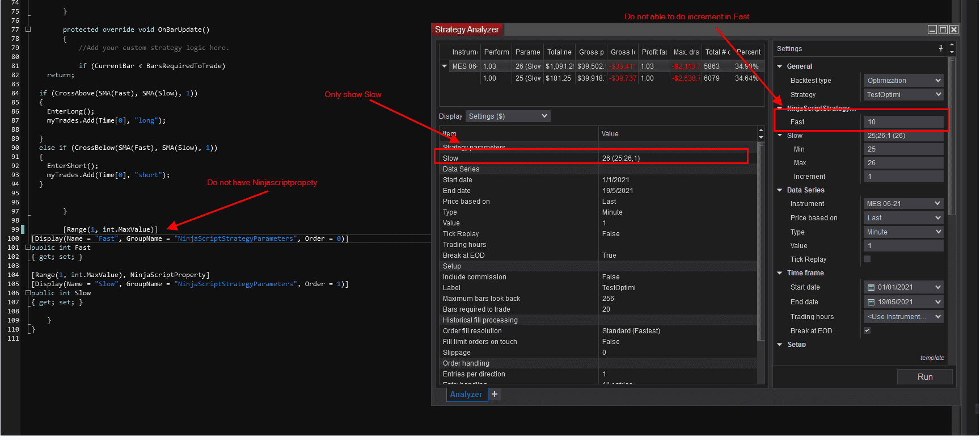980x440 pixels.
Task: Click line 86 EnterLong() in the code editor
Action: point(71,111)
